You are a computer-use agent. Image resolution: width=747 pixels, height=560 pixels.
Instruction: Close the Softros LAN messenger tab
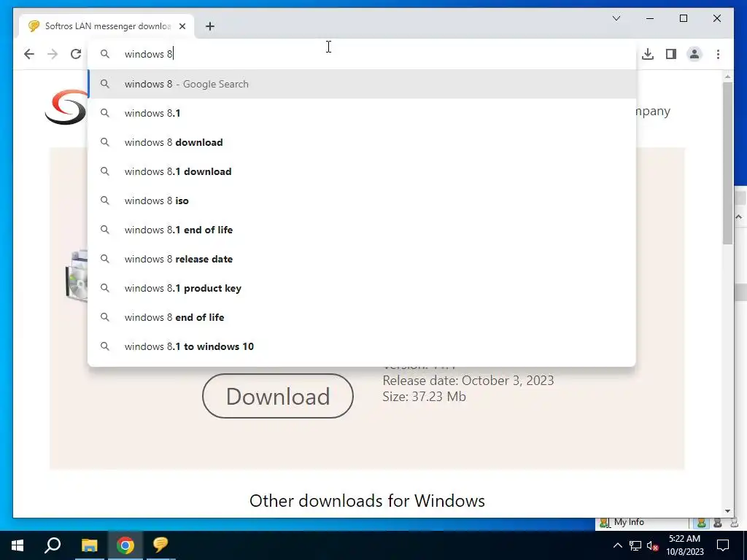pyautogui.click(x=182, y=26)
